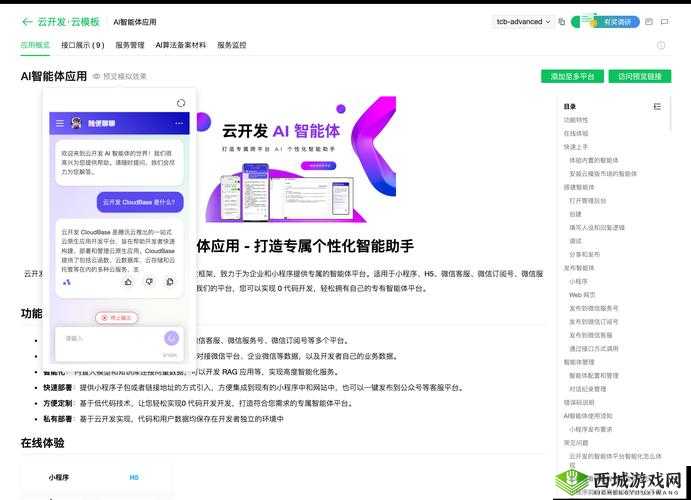The width and height of the screenshot is (691, 500).
Task: Click the 访问预览链接 green button
Action: coord(640,76)
